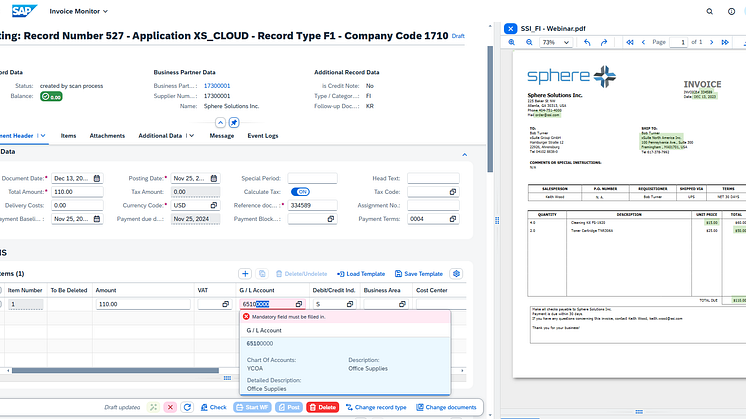
Task: Rotate the PDF counterclockwise
Action: tap(587, 42)
